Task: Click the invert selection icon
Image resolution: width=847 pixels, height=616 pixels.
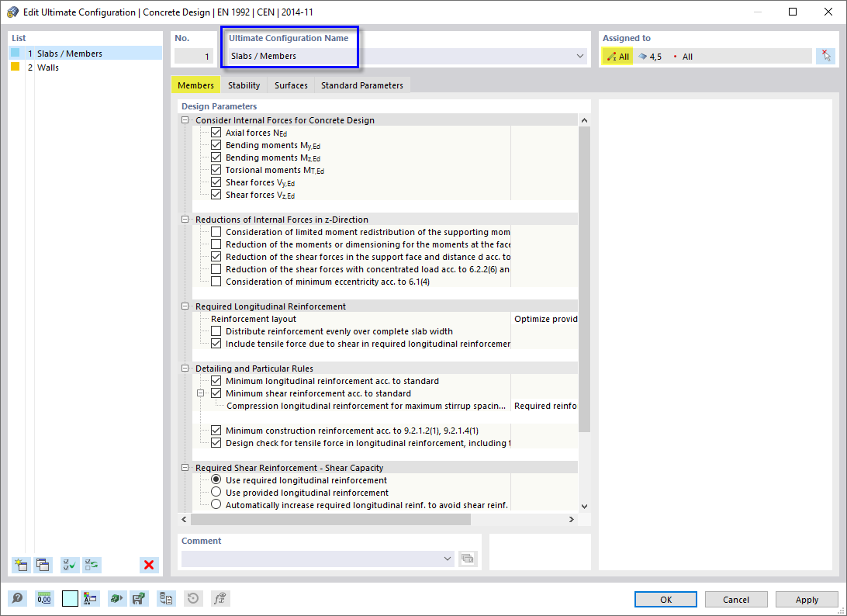Action: (x=92, y=565)
